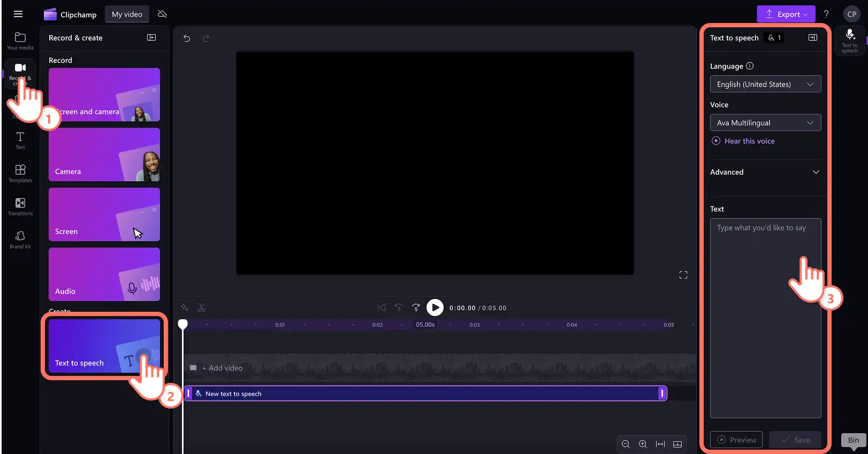Zoom in on the timeline

pyautogui.click(x=643, y=444)
